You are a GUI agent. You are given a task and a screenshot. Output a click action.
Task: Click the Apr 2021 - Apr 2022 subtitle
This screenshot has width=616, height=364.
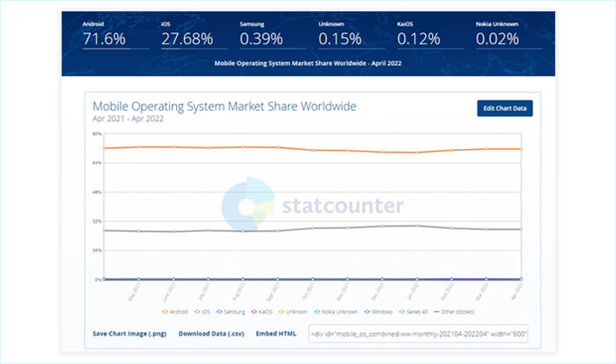coord(128,119)
